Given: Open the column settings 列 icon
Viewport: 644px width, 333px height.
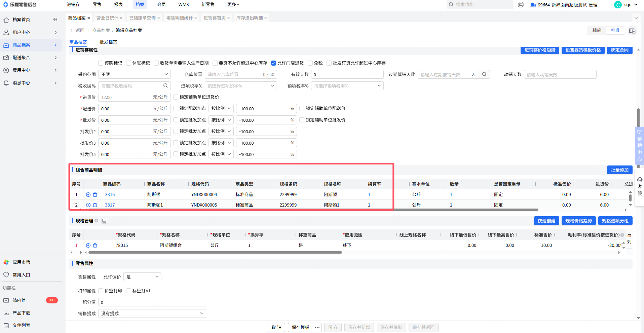Looking at the screenshot, I should pyautogui.click(x=629, y=239).
